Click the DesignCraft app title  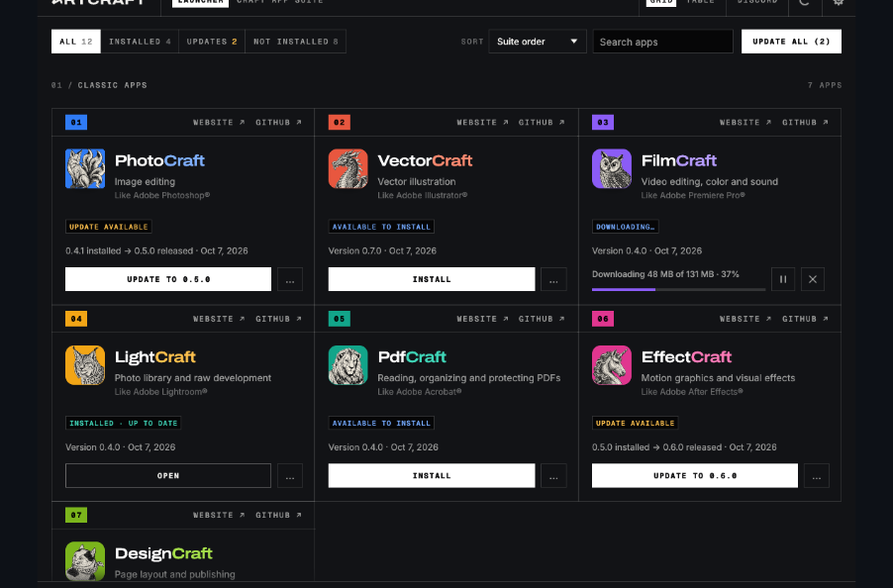click(164, 553)
